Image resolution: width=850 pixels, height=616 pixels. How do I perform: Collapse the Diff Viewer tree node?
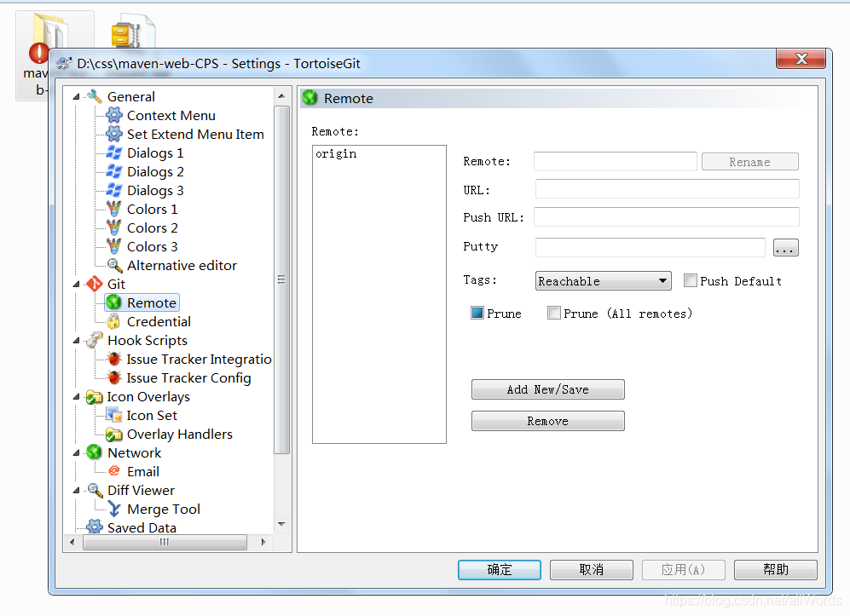click(x=77, y=490)
